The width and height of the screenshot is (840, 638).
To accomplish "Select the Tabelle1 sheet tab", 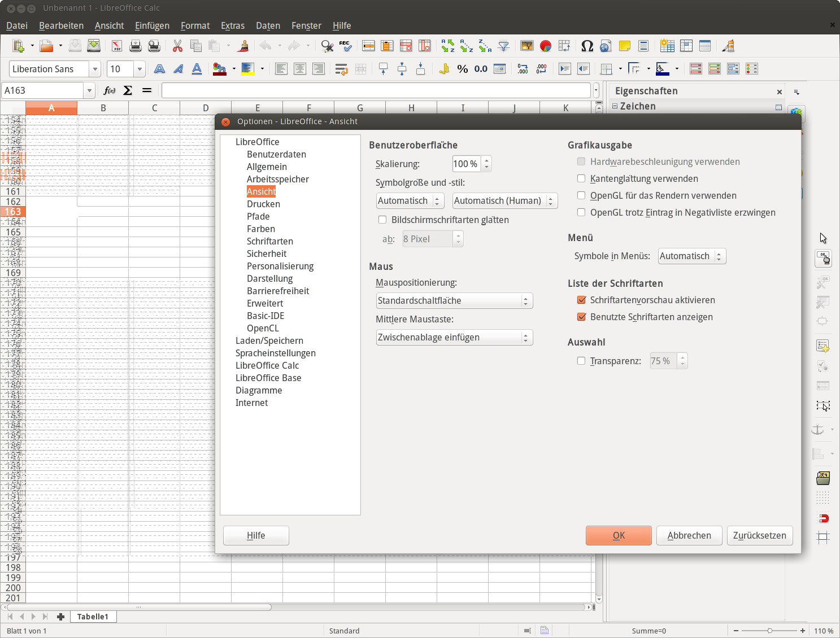I will (93, 617).
